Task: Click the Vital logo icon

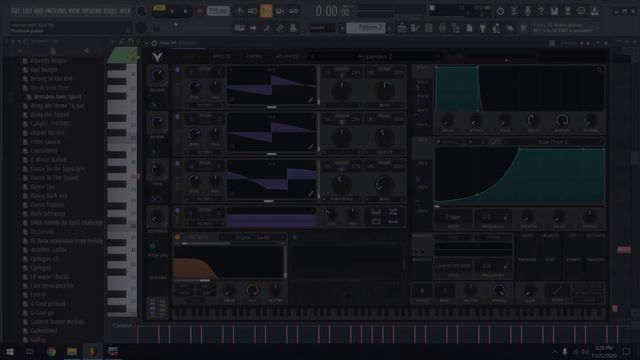Action: pos(157,57)
